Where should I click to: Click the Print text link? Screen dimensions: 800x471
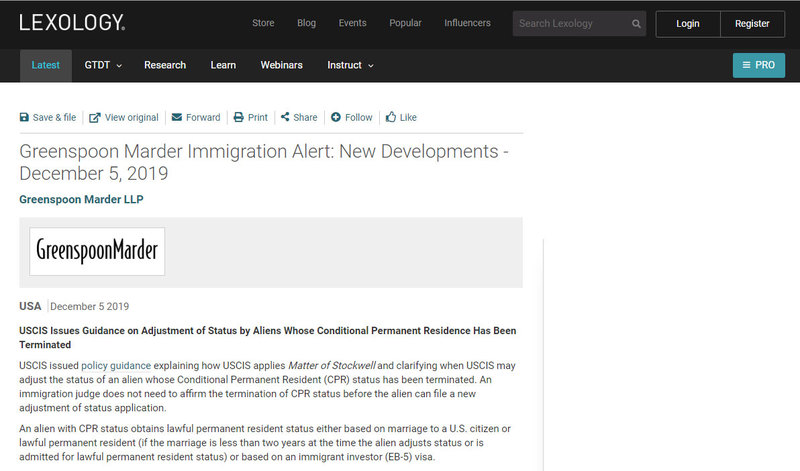coord(258,117)
